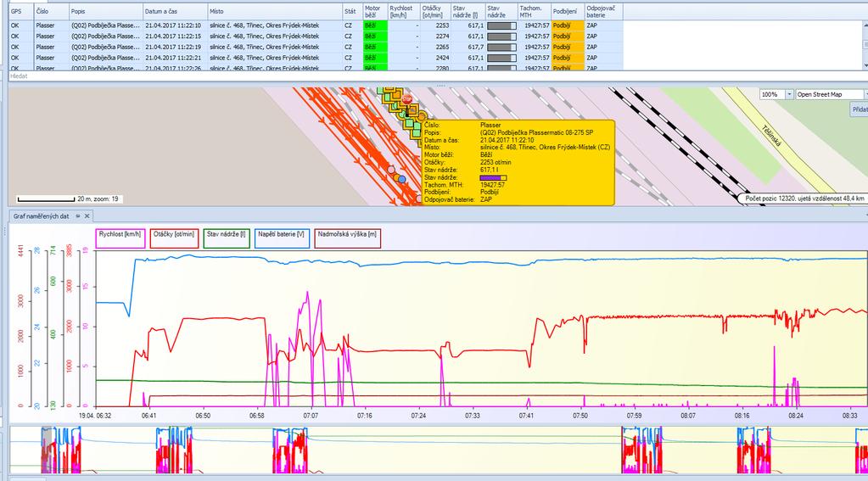
Task: Click the Těšínská street label on the map
Action: [x=771, y=136]
